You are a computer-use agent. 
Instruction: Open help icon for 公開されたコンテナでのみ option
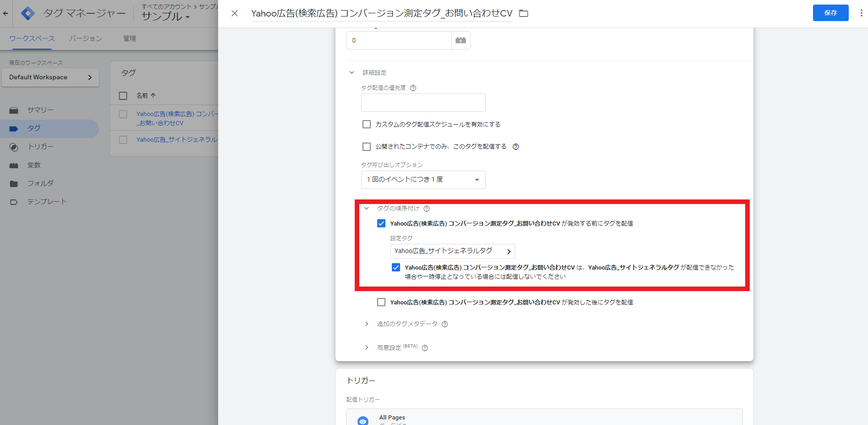pyautogui.click(x=516, y=147)
